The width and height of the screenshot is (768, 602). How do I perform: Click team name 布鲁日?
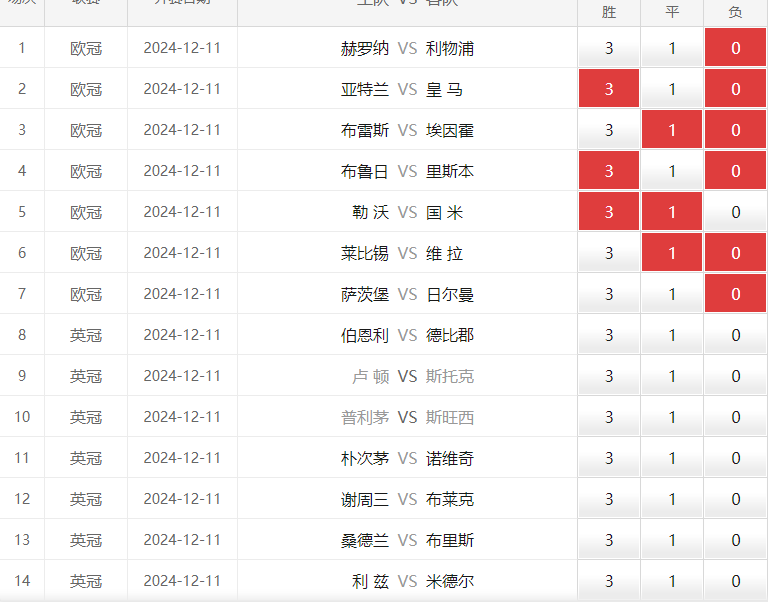pos(365,171)
